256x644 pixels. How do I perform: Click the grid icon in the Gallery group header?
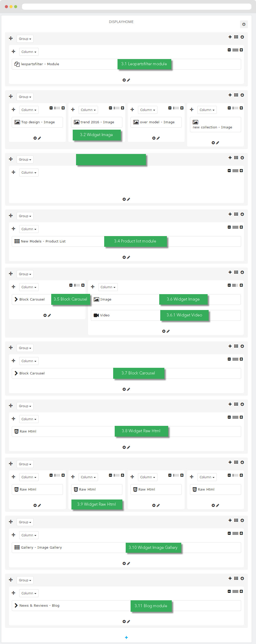(236, 520)
